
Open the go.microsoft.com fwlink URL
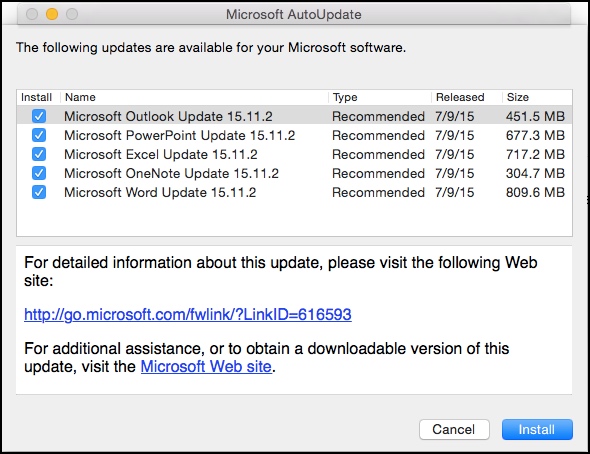(x=188, y=314)
